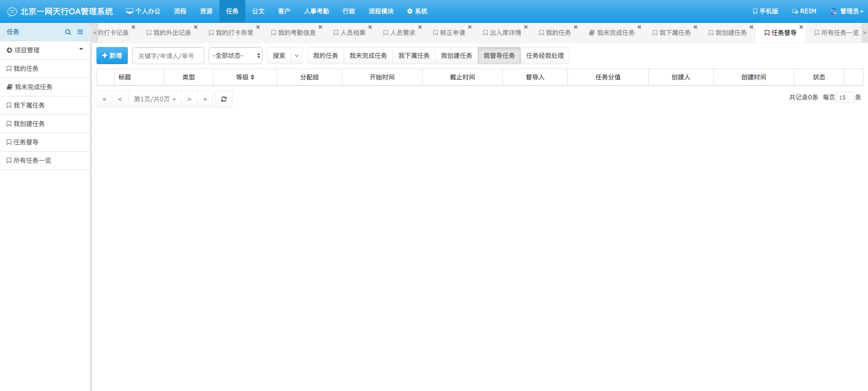Click the 新增 button
This screenshot has height=391, width=868.
112,56
